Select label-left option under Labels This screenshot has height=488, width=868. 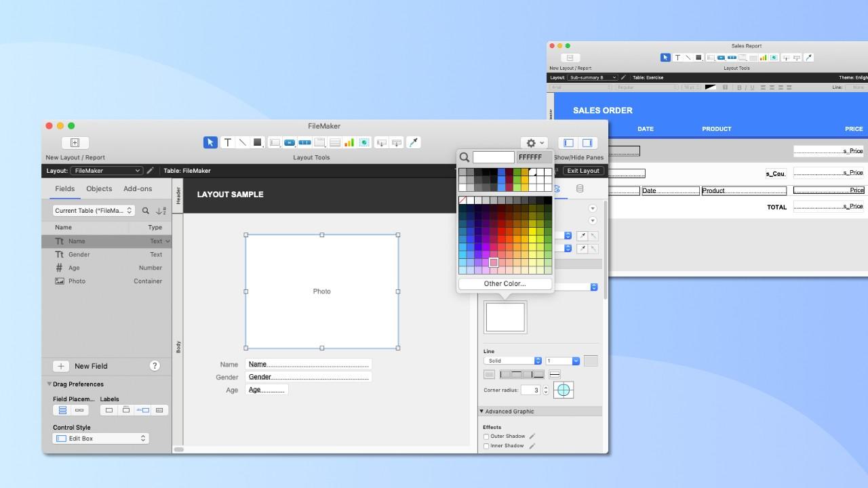tap(142, 410)
